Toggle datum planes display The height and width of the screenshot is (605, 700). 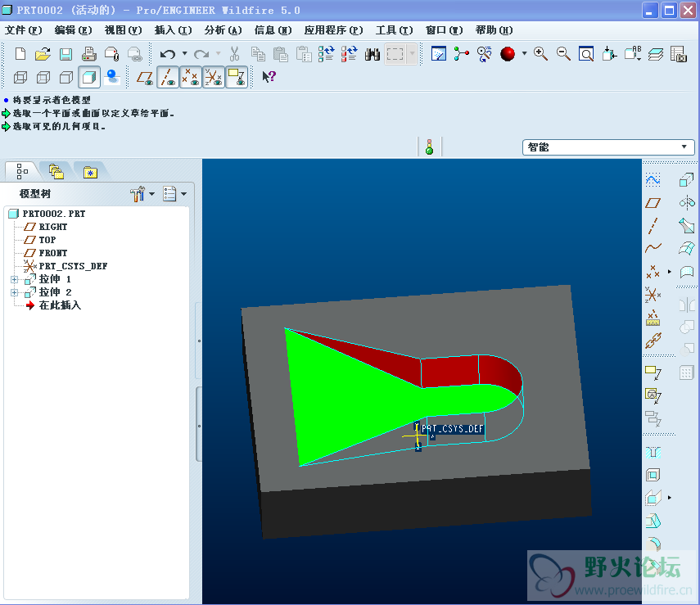coord(145,77)
